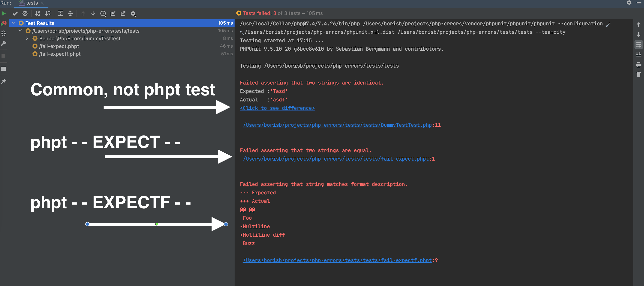This screenshot has width=644, height=286.
Task: Toggle soft-wrap in console output
Action: (639, 45)
